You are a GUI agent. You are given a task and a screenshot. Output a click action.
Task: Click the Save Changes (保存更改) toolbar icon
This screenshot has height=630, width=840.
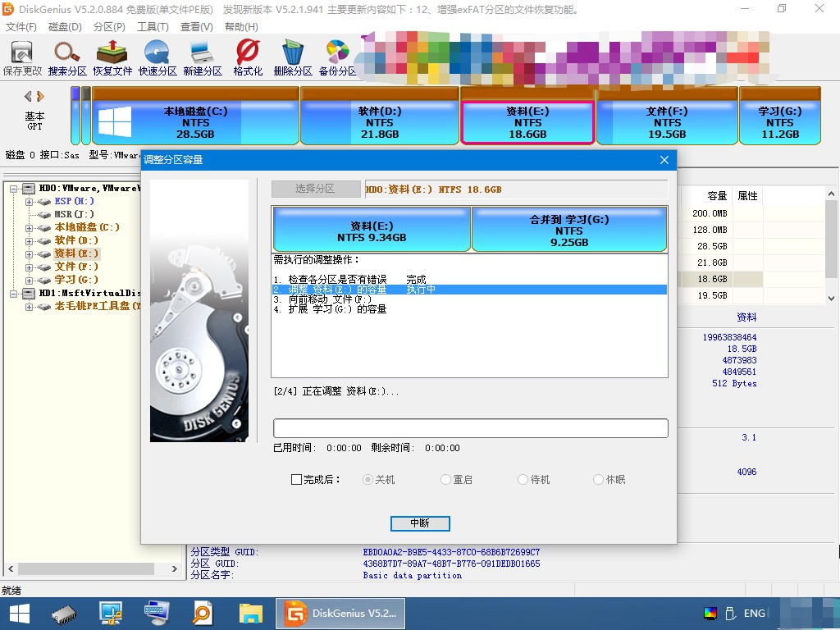(x=22, y=58)
